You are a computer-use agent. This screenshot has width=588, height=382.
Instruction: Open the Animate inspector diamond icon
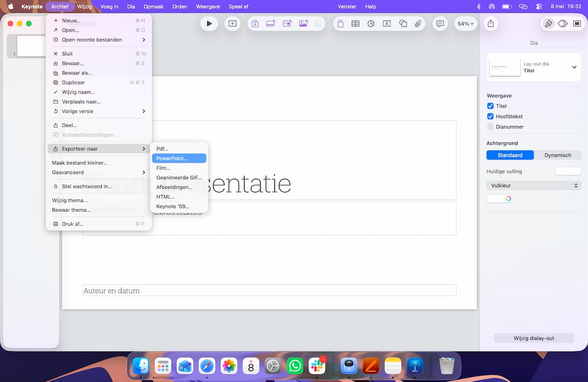coord(563,24)
